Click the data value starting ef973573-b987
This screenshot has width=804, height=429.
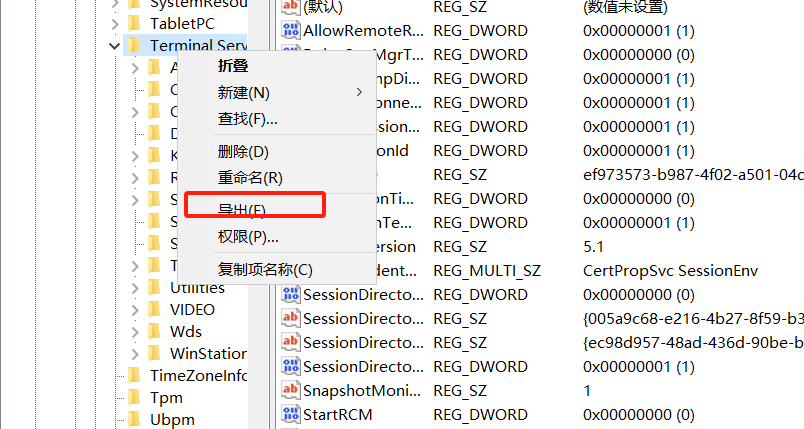[693, 175]
